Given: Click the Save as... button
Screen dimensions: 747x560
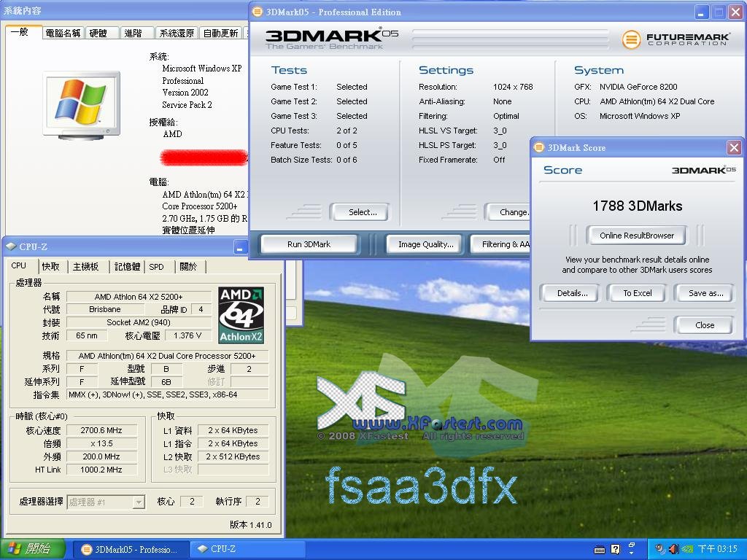Looking at the screenshot, I should pyautogui.click(x=705, y=293).
